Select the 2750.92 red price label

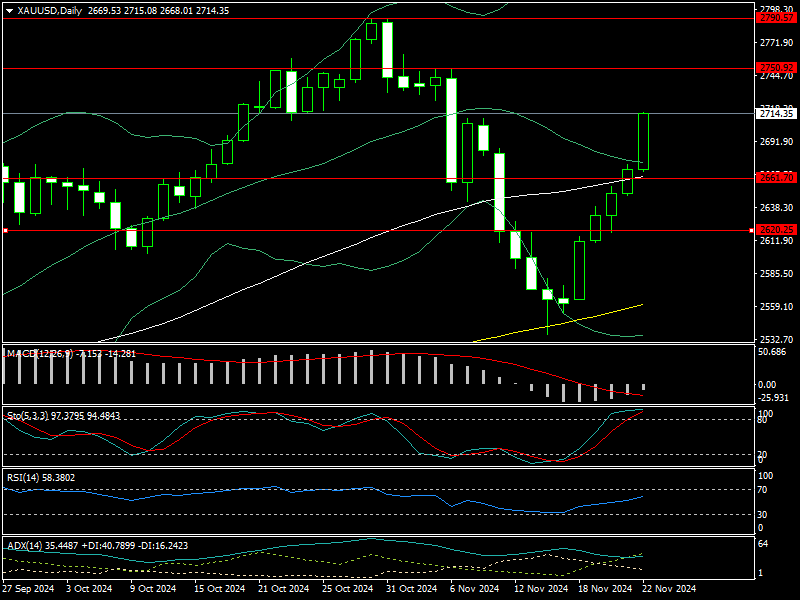[776, 68]
